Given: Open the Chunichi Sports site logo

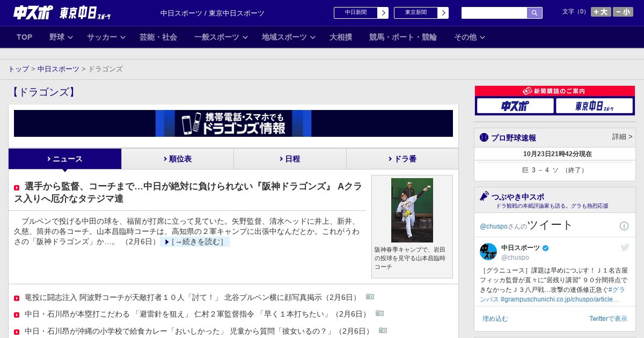Looking at the screenshot, I should pos(33,12).
